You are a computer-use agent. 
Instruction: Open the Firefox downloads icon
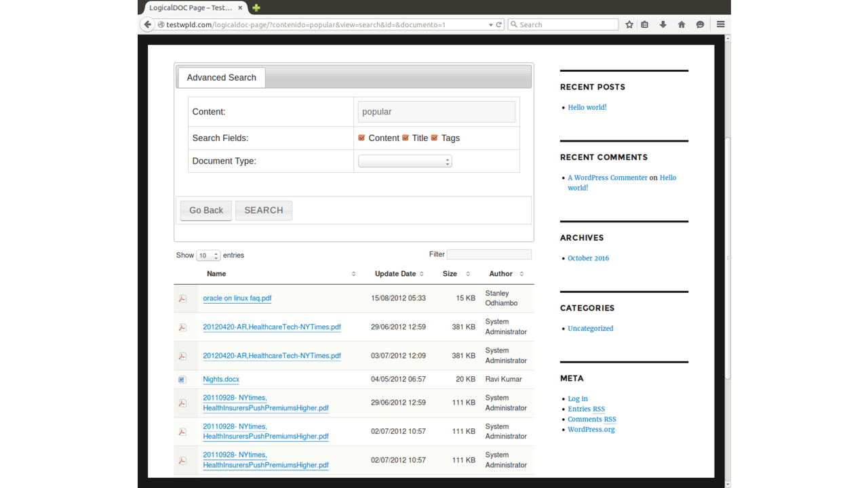coord(663,24)
